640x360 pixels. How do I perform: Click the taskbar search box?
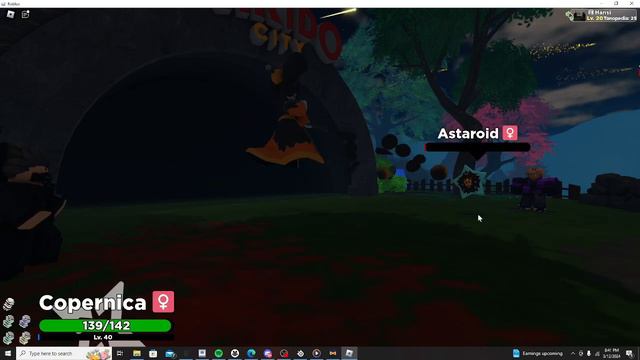tap(64, 353)
